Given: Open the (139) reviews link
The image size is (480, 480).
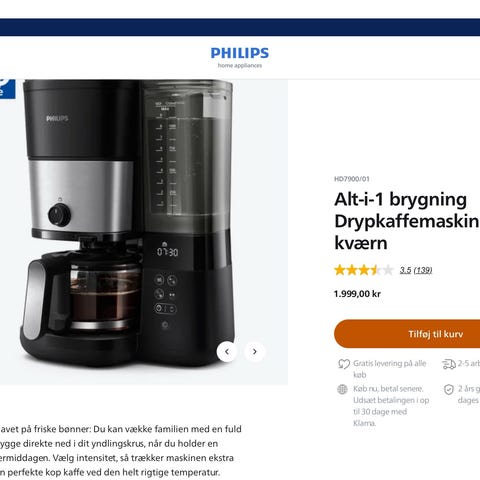Looking at the screenshot, I should (x=423, y=270).
